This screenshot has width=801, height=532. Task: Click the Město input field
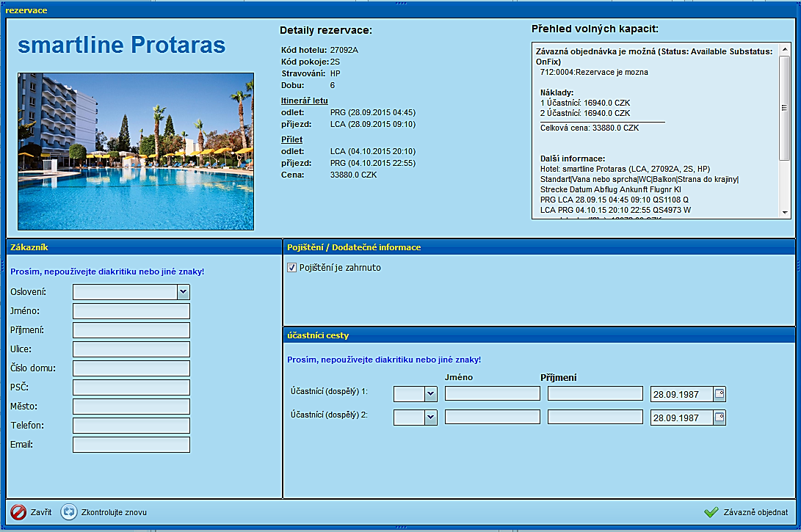(131, 407)
